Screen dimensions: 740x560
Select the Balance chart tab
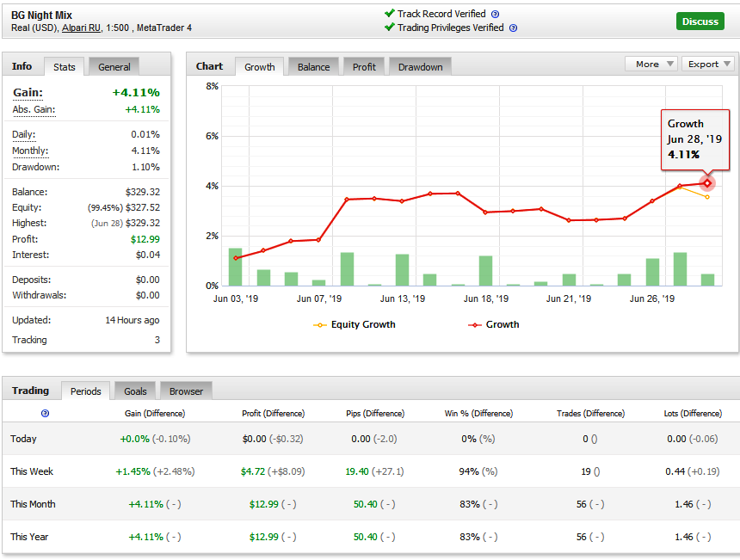313,67
